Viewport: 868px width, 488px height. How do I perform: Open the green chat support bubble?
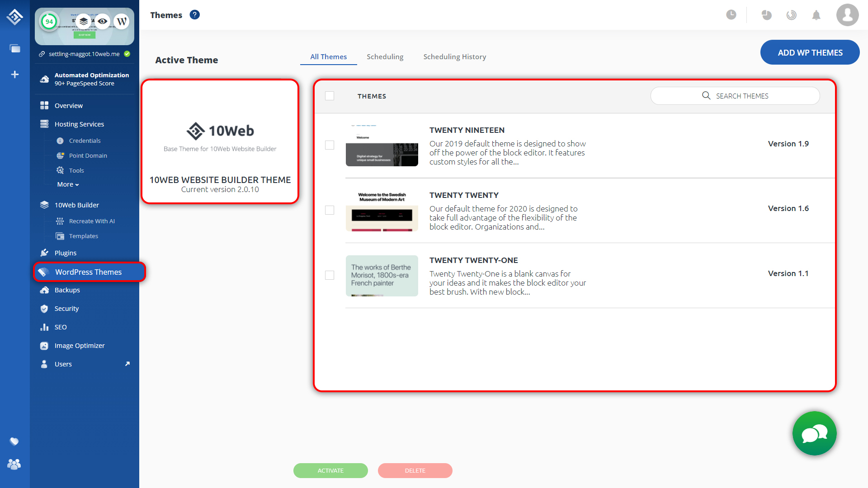pos(814,433)
